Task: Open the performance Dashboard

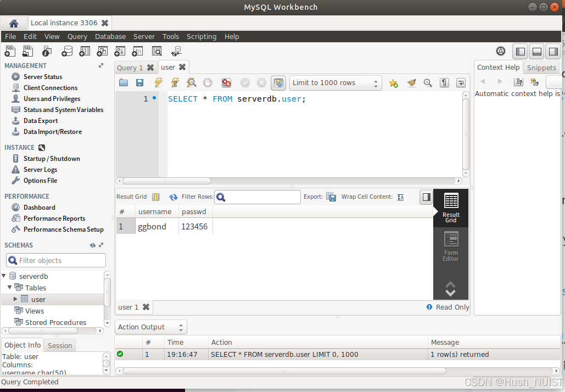Action: [x=40, y=208]
